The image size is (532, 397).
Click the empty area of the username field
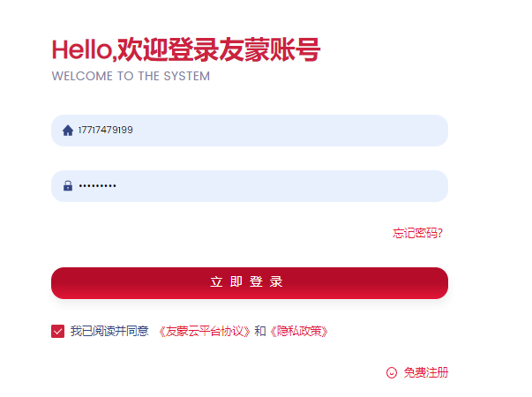[x=288, y=131]
